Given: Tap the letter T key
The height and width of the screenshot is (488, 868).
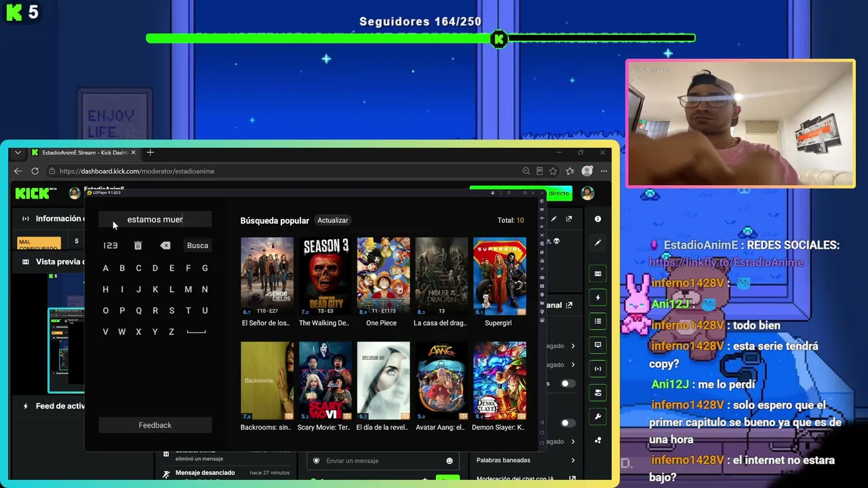Looking at the screenshot, I should tap(189, 310).
